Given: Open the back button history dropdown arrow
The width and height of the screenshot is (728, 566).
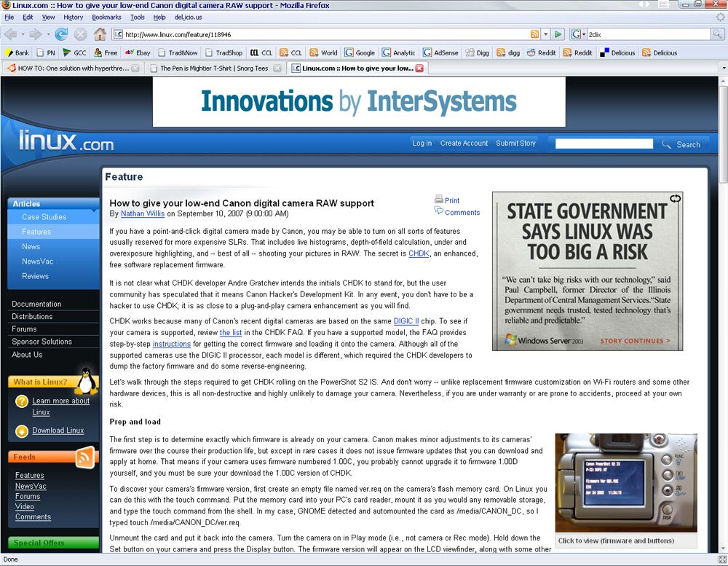Looking at the screenshot, I should tap(23, 34).
